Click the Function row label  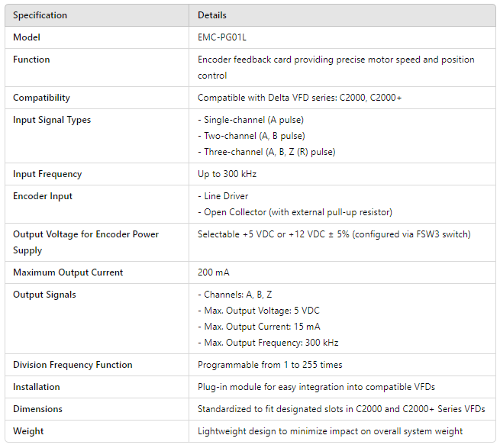[31, 60]
